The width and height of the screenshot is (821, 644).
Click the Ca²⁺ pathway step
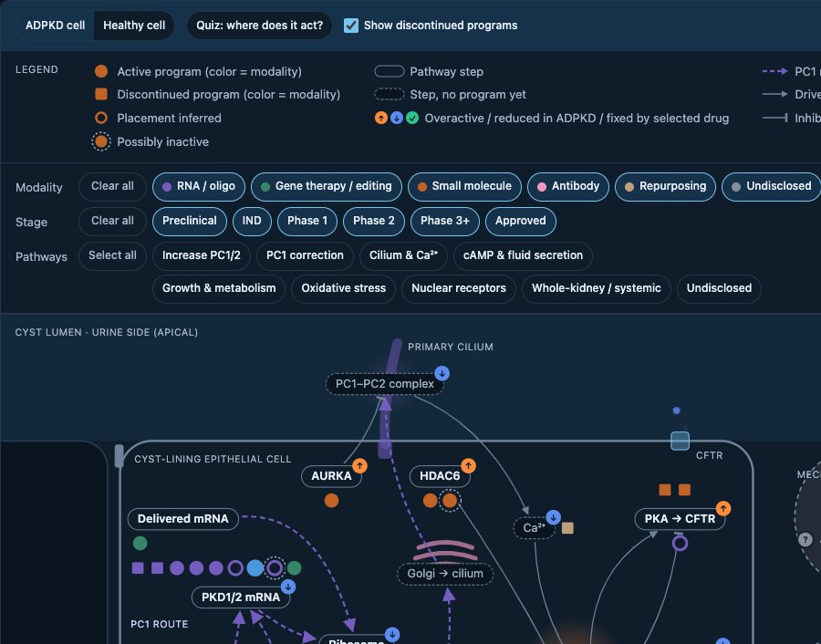coord(534,528)
